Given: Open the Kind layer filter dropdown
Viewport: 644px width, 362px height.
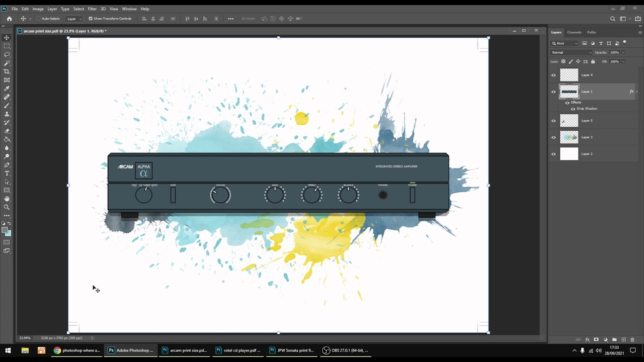Looking at the screenshot, I should 565,43.
